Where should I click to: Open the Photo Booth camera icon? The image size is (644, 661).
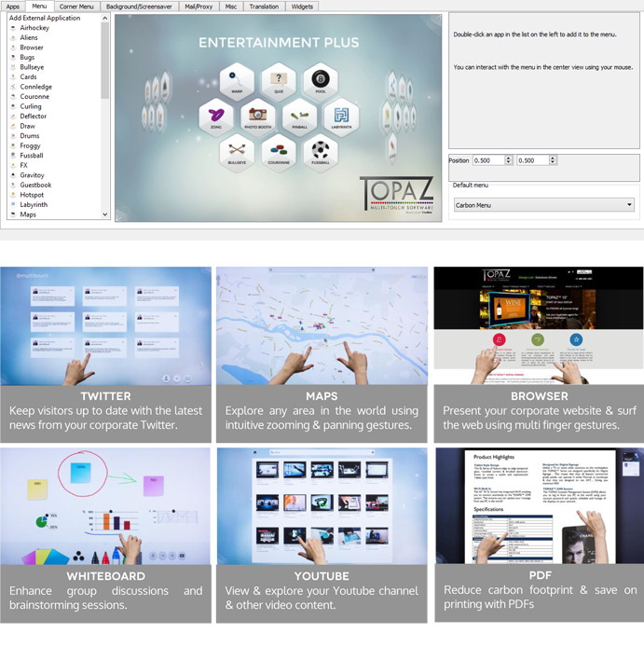257,116
